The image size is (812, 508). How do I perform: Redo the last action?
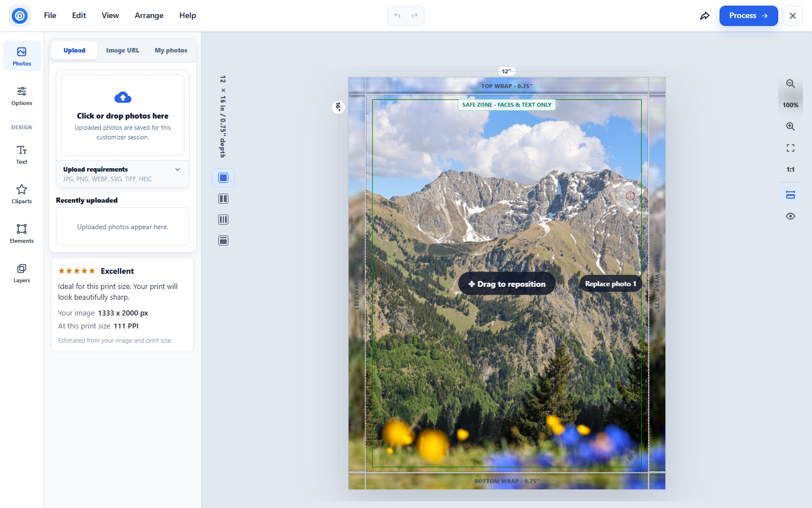[414, 16]
